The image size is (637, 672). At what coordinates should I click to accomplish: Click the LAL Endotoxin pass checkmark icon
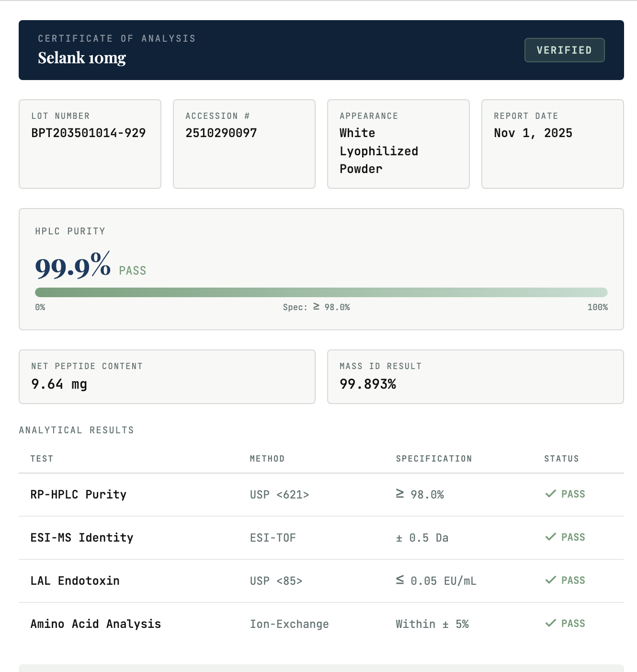pos(551,580)
